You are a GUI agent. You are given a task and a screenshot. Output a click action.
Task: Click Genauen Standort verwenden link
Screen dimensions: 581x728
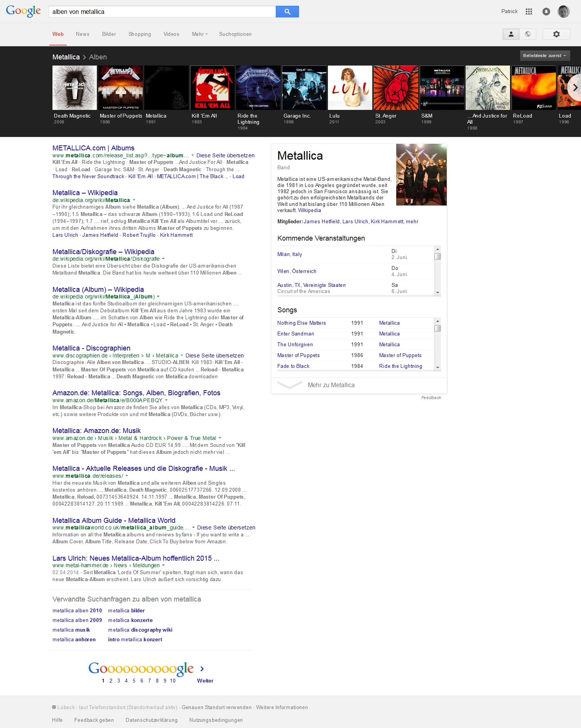216,708
